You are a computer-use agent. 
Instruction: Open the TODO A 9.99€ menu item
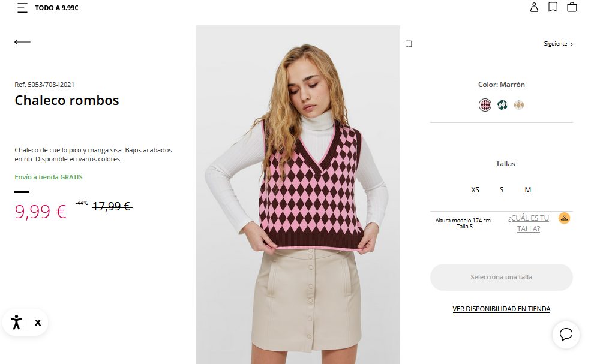pyautogui.click(x=56, y=8)
